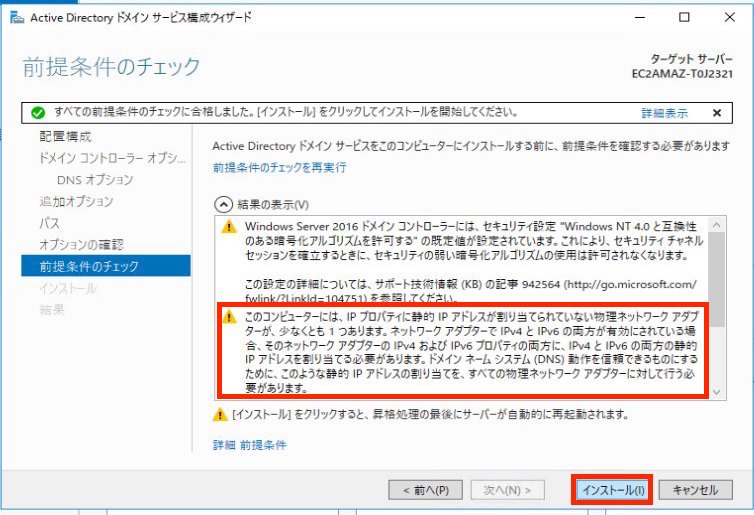
Task: Click the results list scroll-down arrow
Action: point(716,392)
